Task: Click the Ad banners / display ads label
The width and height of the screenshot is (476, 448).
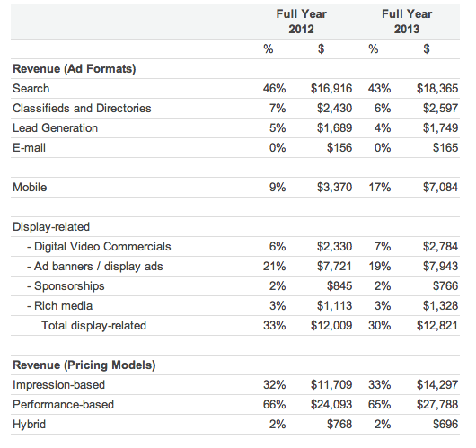Action: coord(95,266)
